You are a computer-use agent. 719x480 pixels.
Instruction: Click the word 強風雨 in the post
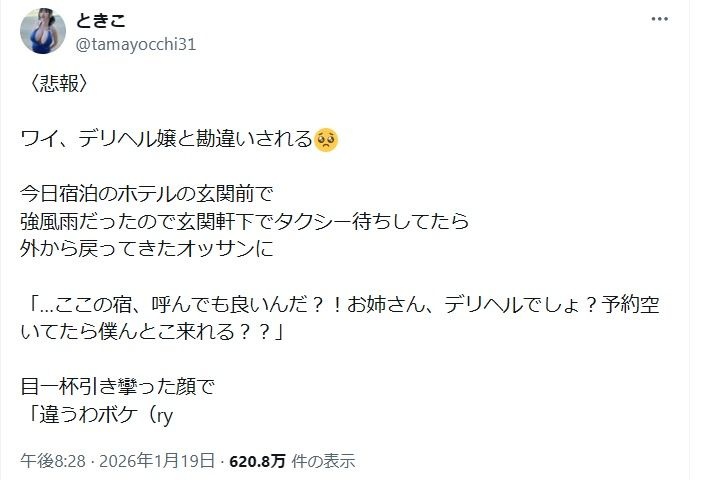pyautogui.click(x=49, y=221)
